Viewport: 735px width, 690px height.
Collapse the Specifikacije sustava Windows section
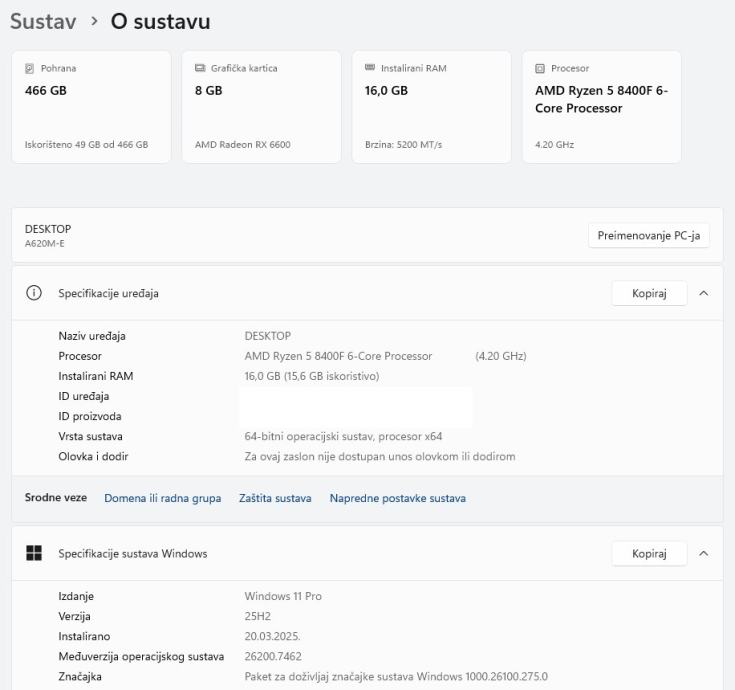703,554
